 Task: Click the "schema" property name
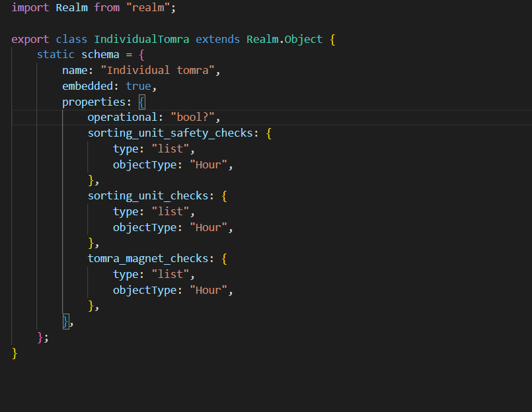[x=100, y=55]
